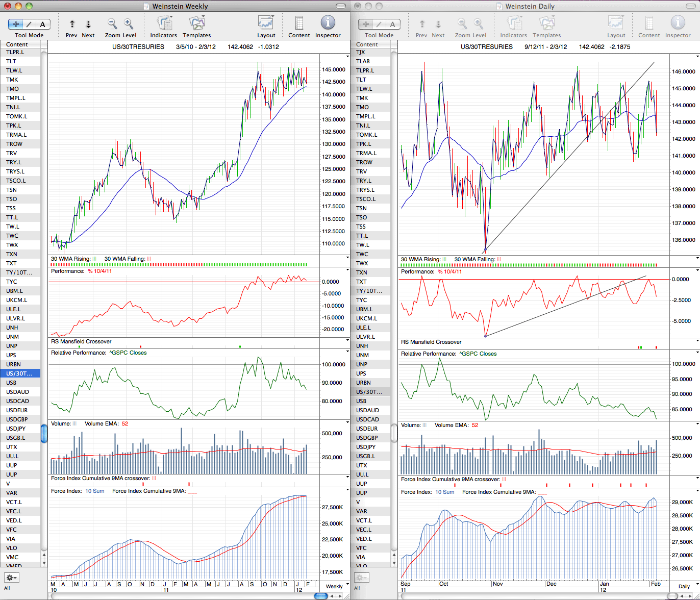Select TLT in the weekly content list

tap(20, 61)
